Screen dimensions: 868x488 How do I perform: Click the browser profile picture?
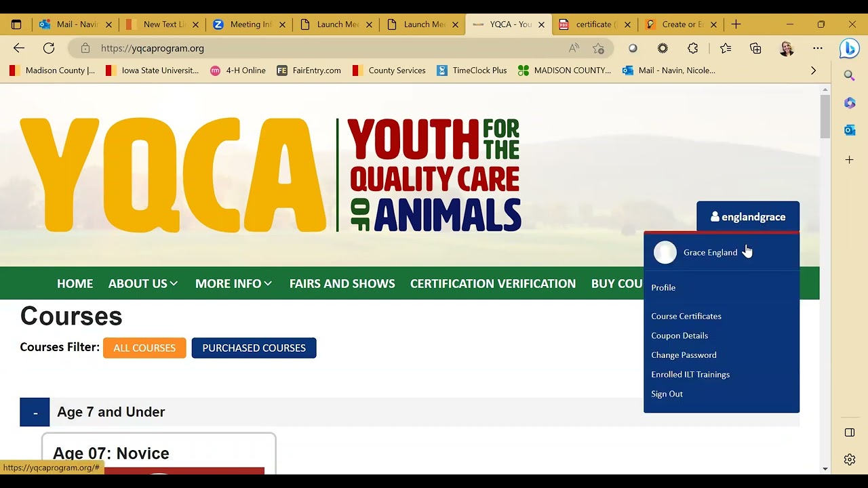pos(787,48)
